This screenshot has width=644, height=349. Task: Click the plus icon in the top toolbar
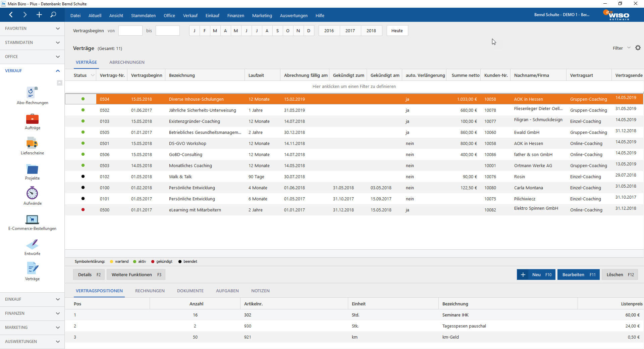(x=39, y=15)
